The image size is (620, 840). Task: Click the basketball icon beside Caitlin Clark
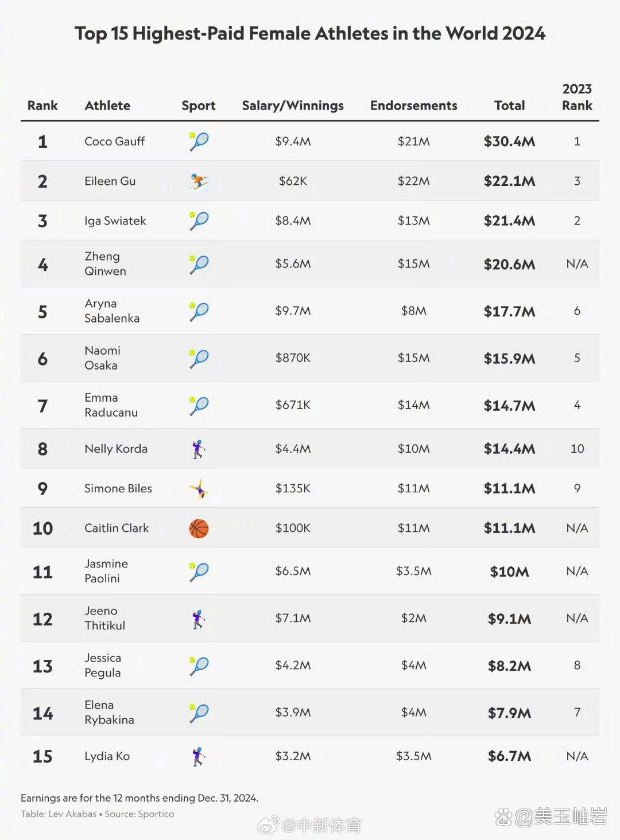click(x=199, y=528)
